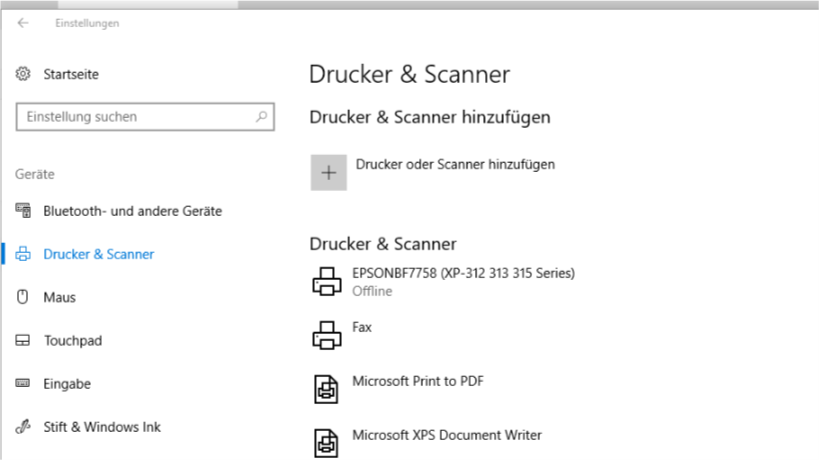Click the Microsoft XPS Document Writer icon
This screenshot has width=819, height=460.
pos(326,443)
